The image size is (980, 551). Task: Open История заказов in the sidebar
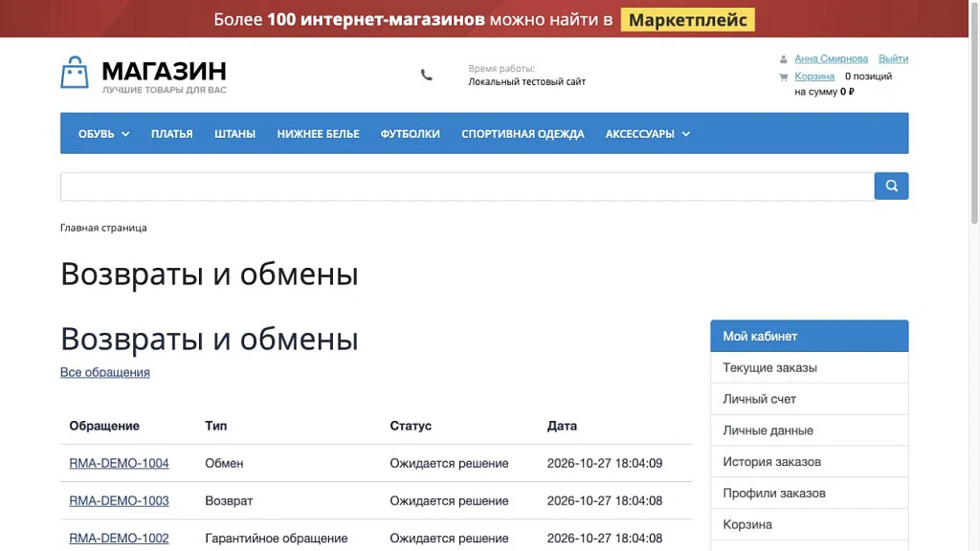point(810,462)
